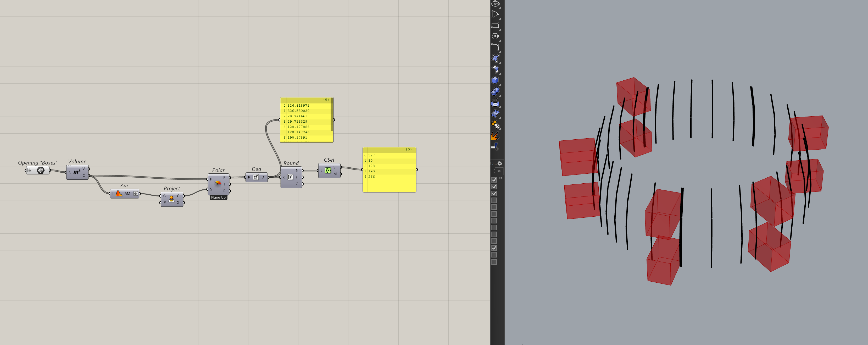Select the Rectangle tool in the Rhino toolbar
Image resolution: width=868 pixels, height=345 pixels.
(x=495, y=26)
